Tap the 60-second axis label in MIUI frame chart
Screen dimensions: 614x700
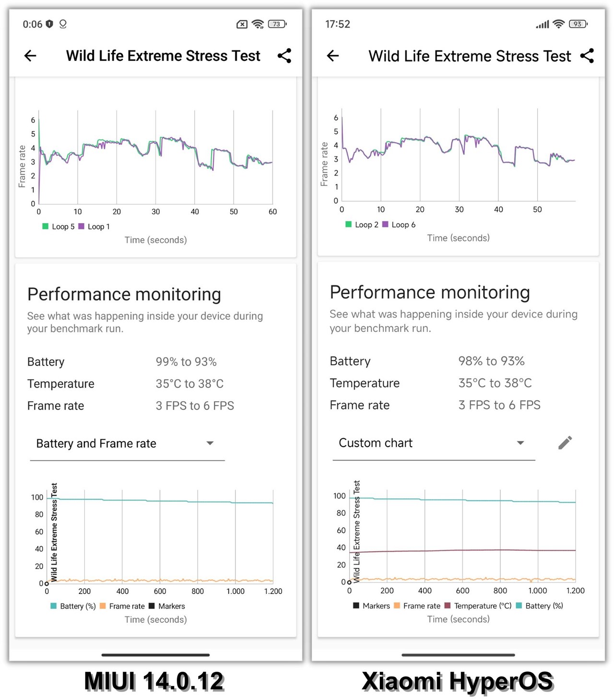272,212
